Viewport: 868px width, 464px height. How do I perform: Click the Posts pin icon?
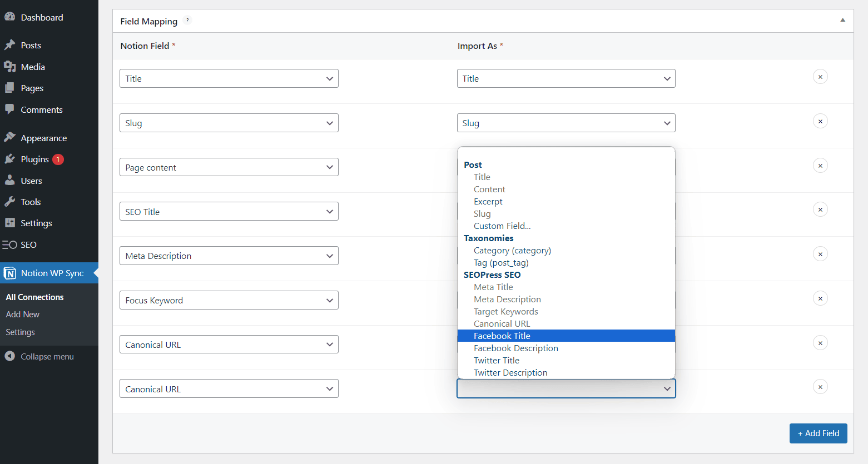coord(9,45)
